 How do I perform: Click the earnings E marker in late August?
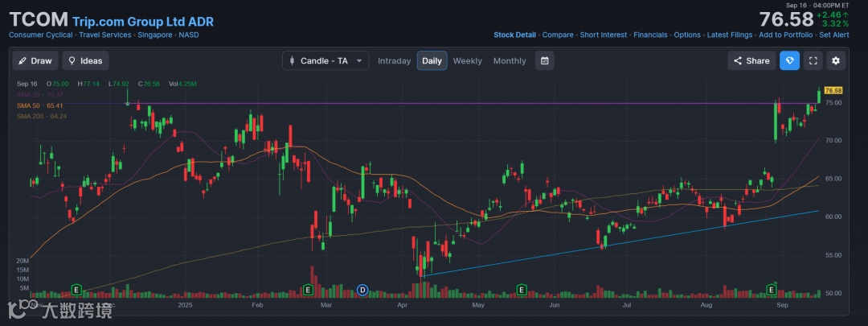(x=771, y=290)
